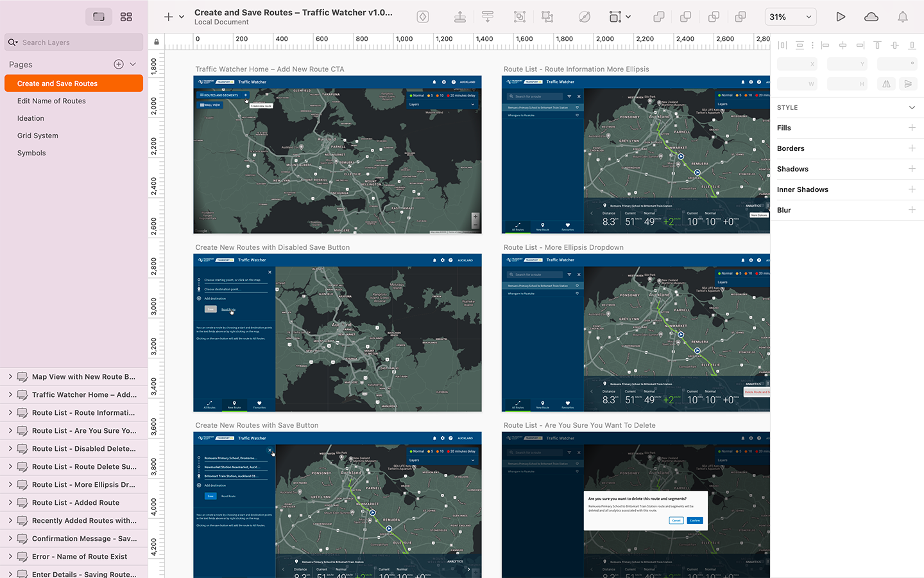The image size is (924, 578).
Task: Select artboard title Route List - More Ellipsis Dropdown
Action: click(x=563, y=247)
